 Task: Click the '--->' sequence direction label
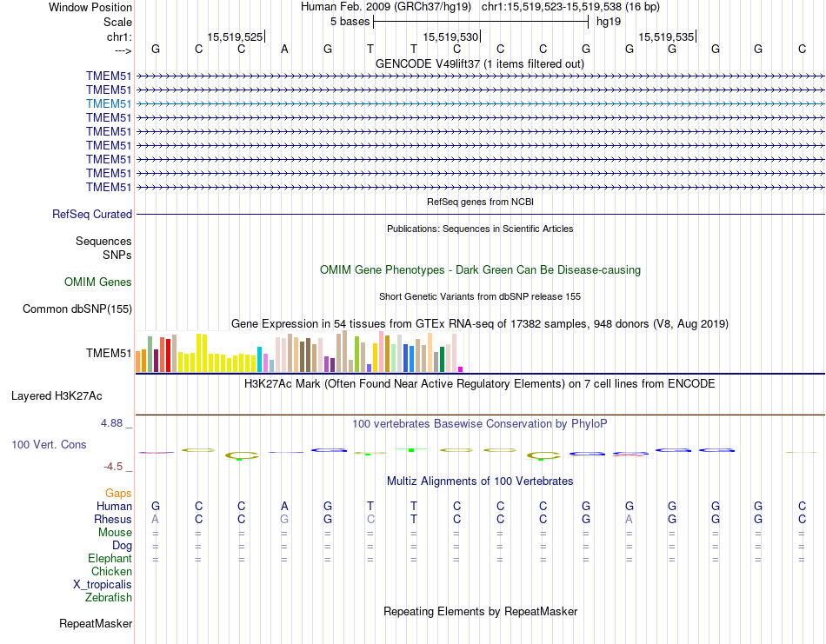[x=123, y=50]
